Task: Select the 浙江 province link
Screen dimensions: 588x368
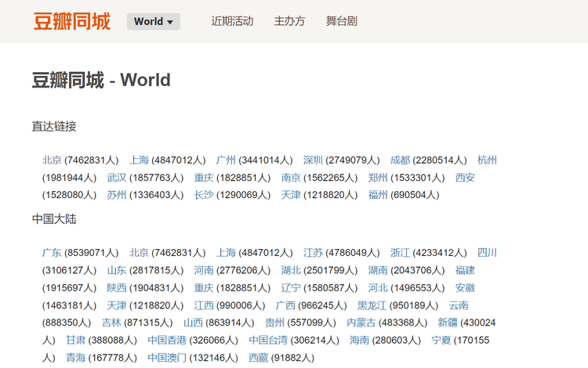Action: (x=400, y=253)
